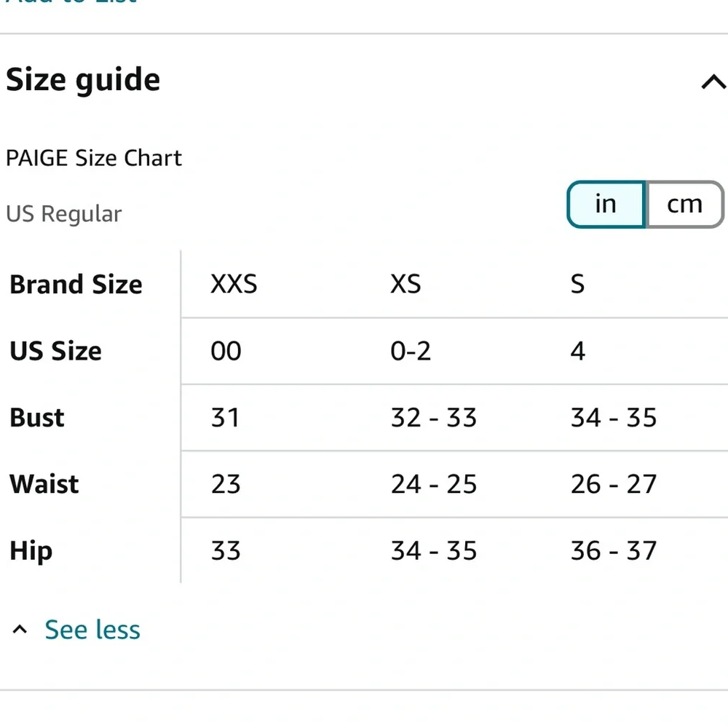Select the Waist row header

coord(44,484)
